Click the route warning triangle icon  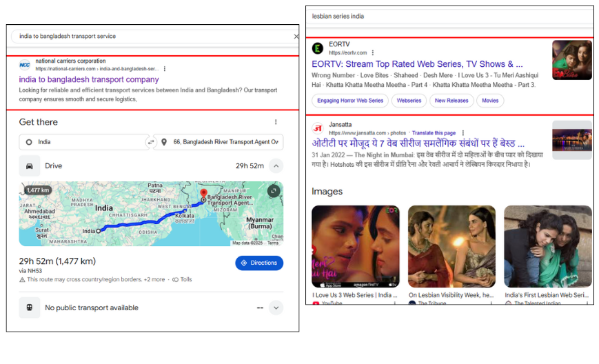click(x=22, y=280)
